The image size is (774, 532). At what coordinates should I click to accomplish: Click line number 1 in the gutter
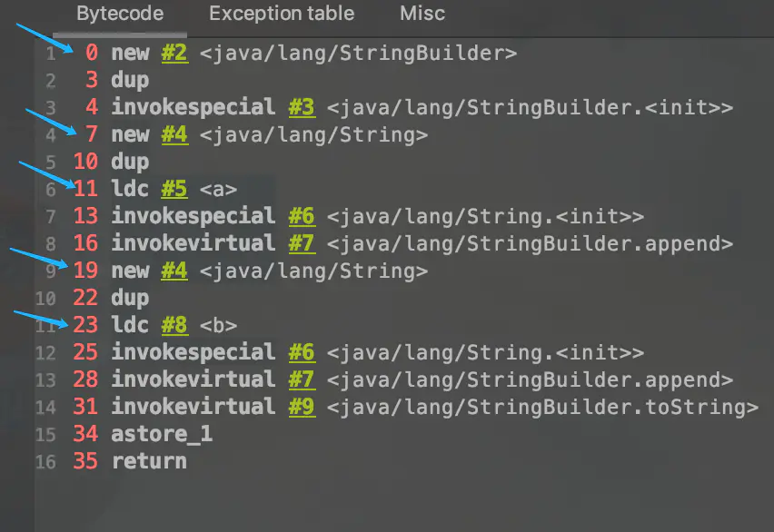(x=50, y=54)
